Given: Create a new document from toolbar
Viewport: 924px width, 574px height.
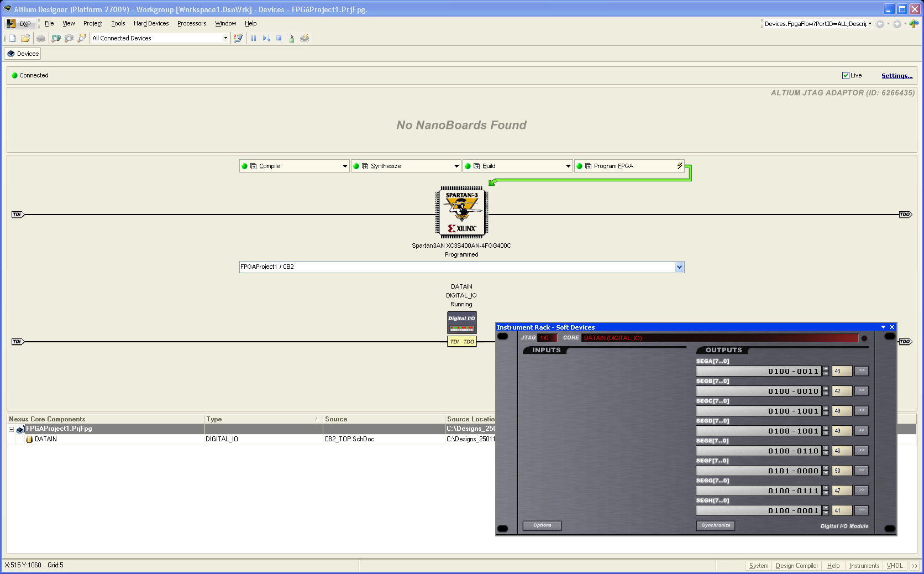Looking at the screenshot, I should pos(12,38).
